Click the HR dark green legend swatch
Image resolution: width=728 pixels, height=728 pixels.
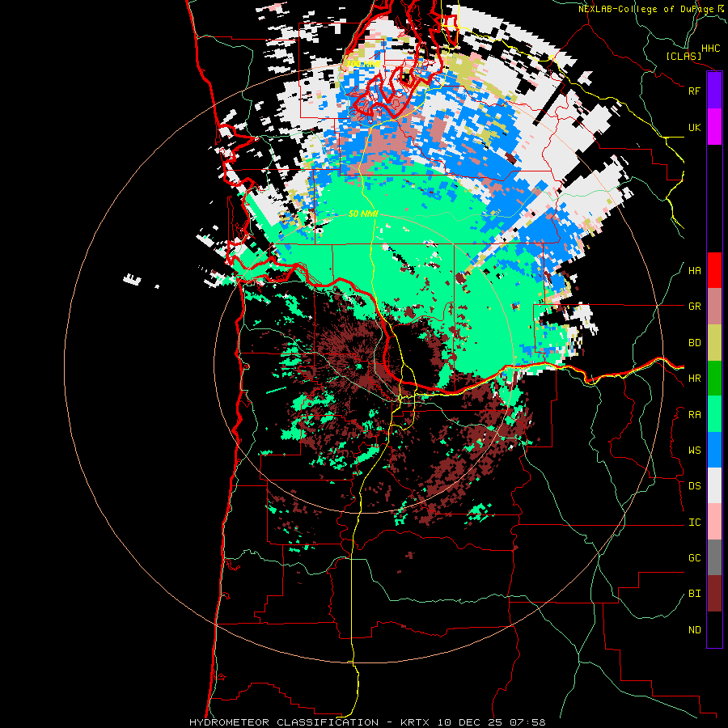coord(714,379)
